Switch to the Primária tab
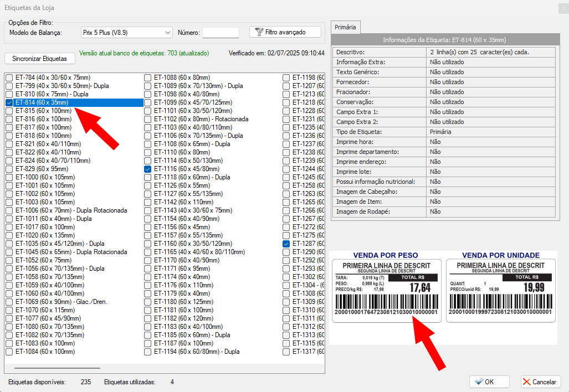 click(345, 27)
